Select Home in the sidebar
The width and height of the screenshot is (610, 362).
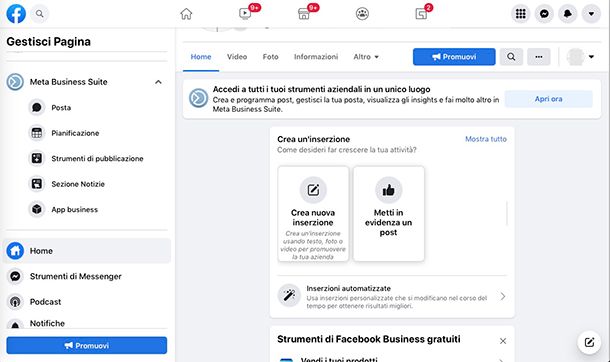(x=87, y=251)
